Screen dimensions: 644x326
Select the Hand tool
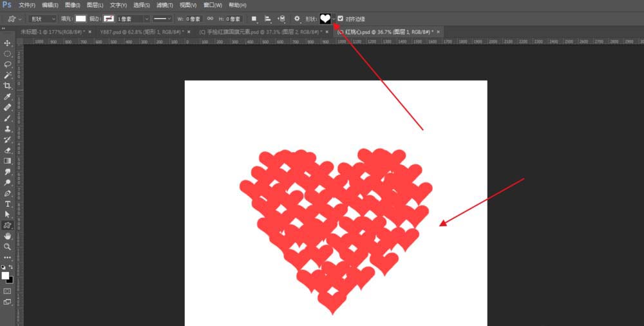pyautogui.click(x=8, y=236)
